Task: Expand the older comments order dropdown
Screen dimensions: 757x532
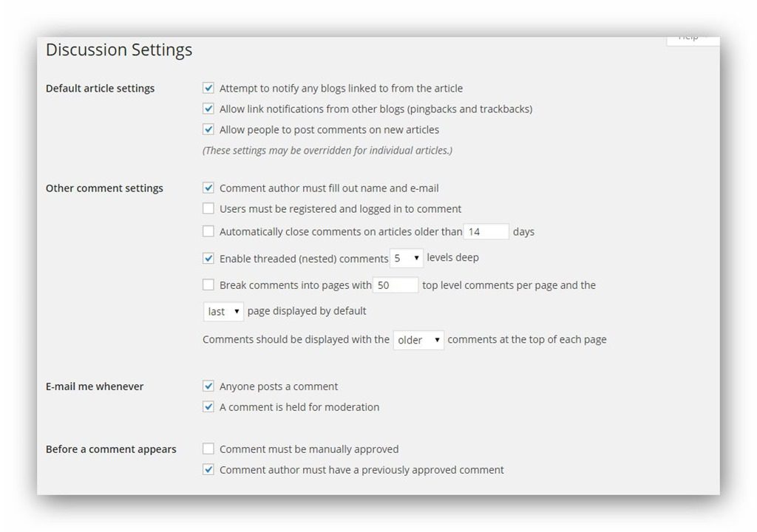Action: point(418,340)
